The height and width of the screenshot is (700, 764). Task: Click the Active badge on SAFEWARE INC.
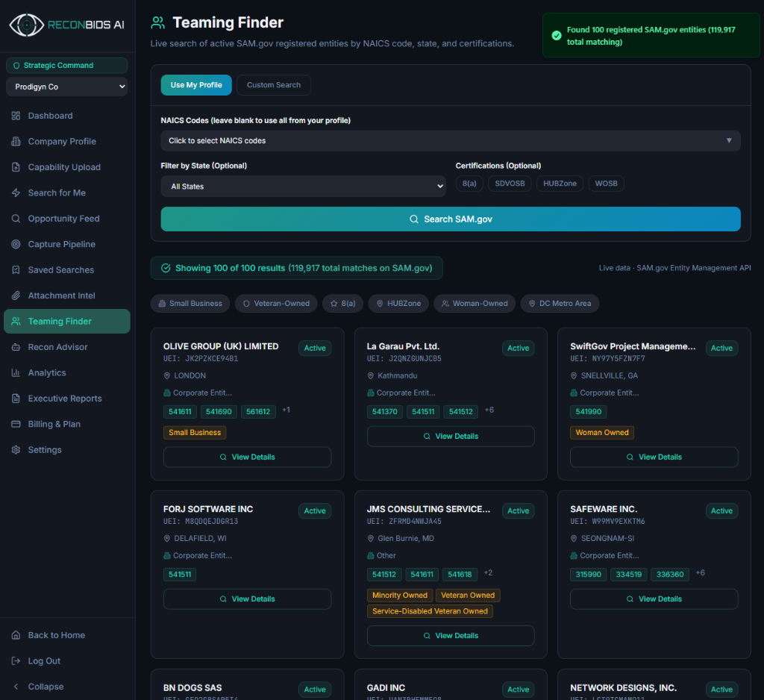[x=721, y=511]
